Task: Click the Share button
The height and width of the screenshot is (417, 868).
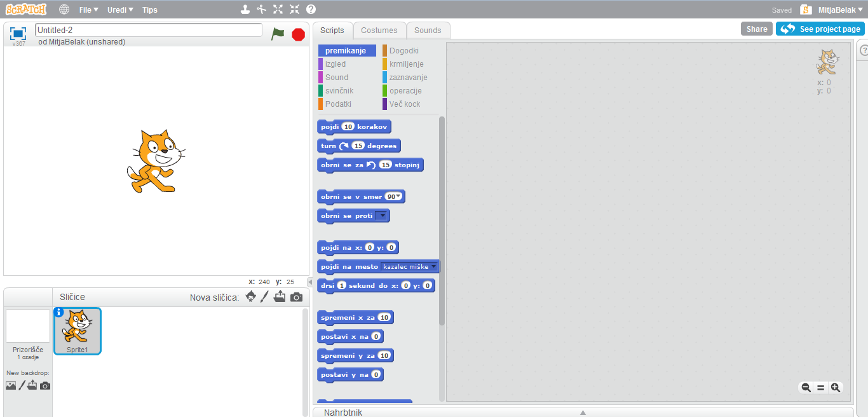Action: [756, 29]
